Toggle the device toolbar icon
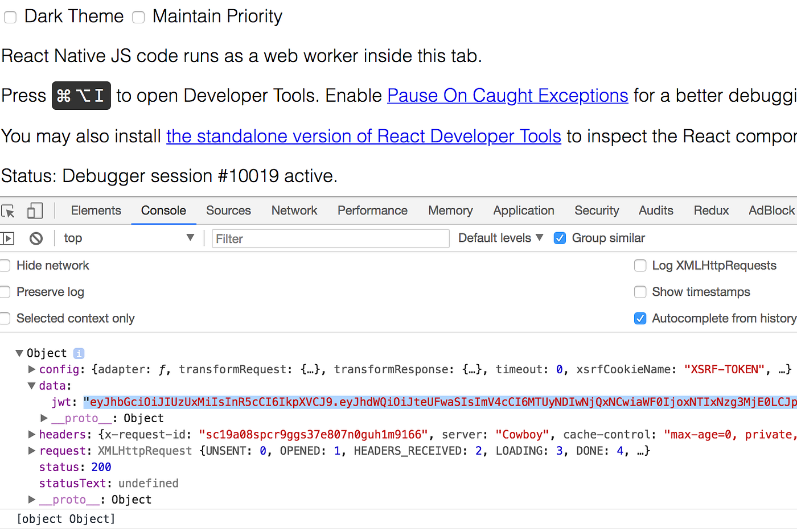 (x=35, y=211)
